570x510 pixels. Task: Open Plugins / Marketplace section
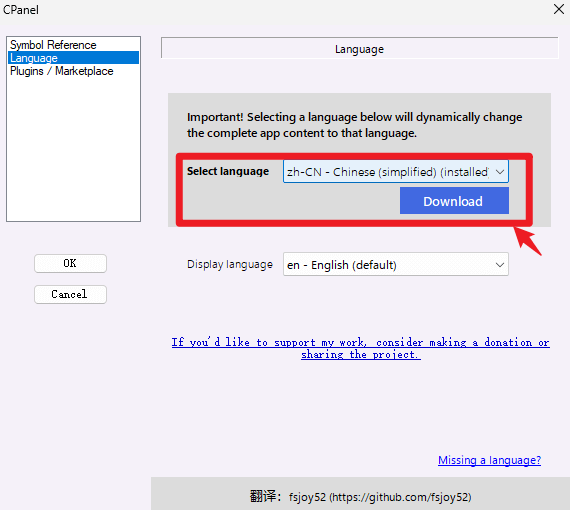click(73, 71)
